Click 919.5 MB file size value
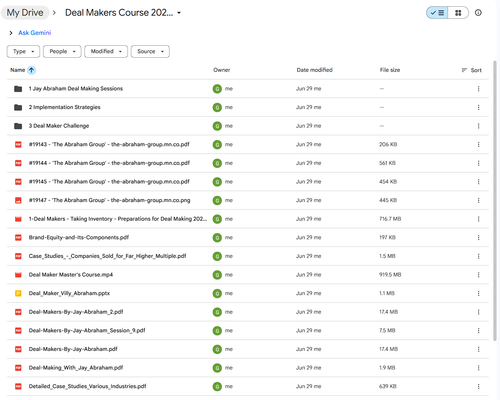This screenshot has width=500, height=400. (390, 275)
